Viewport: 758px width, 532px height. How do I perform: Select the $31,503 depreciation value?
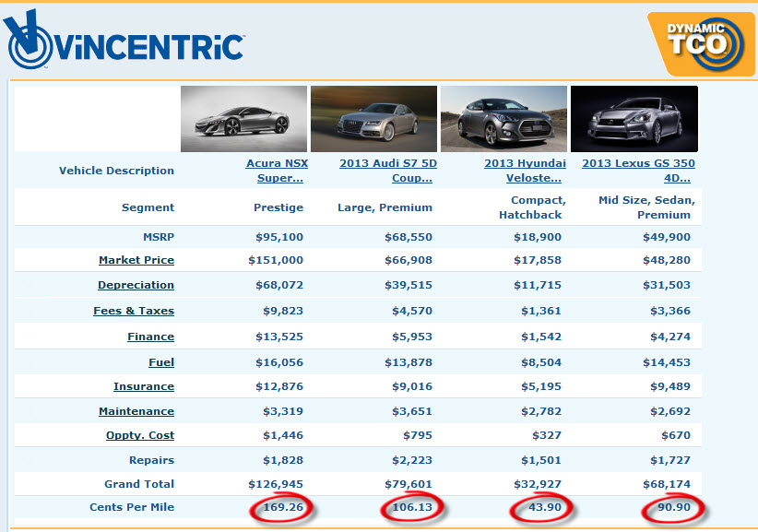click(667, 285)
